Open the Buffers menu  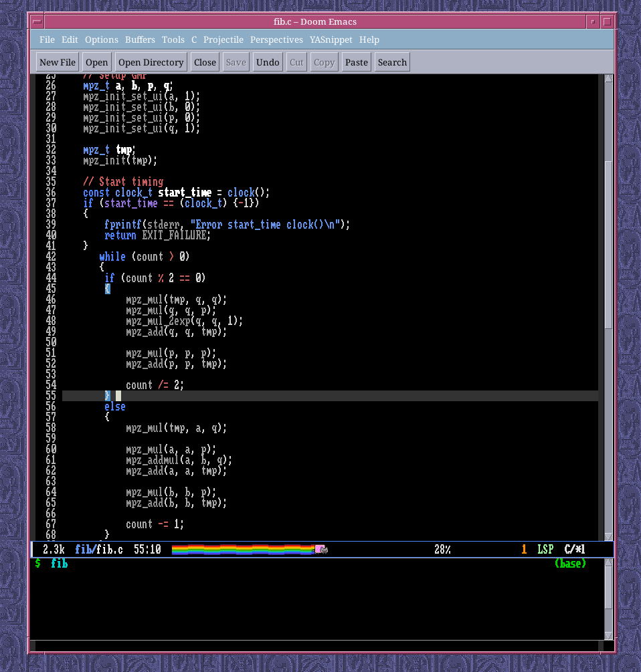coord(140,39)
